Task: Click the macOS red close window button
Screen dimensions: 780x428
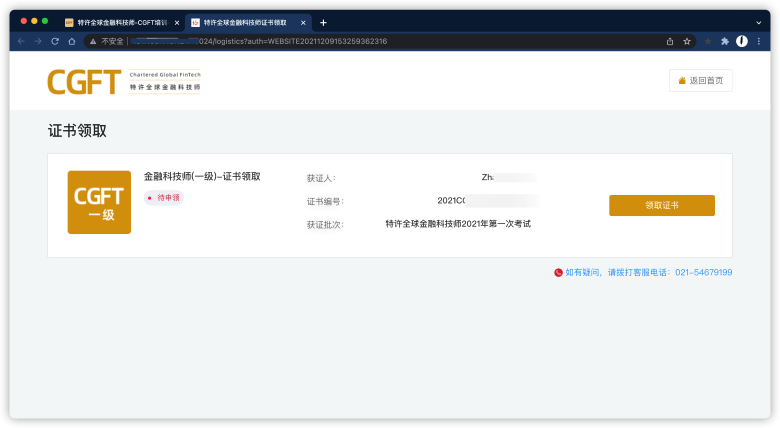Action: click(23, 21)
